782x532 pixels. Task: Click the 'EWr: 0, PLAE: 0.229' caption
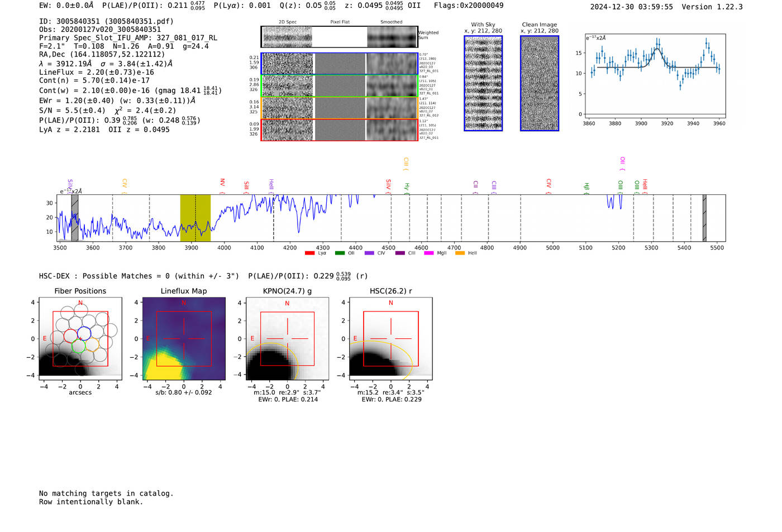392,400
